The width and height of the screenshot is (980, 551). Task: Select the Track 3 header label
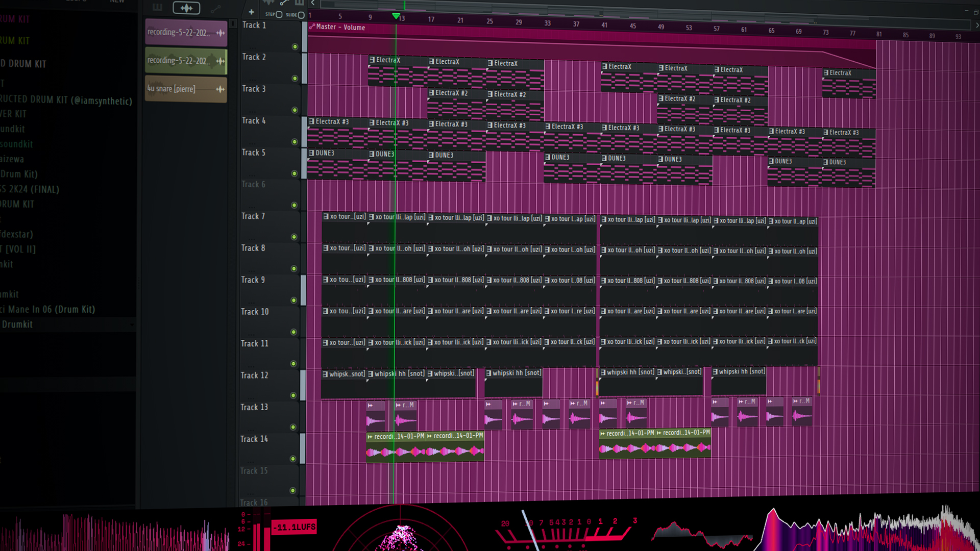[x=254, y=89]
